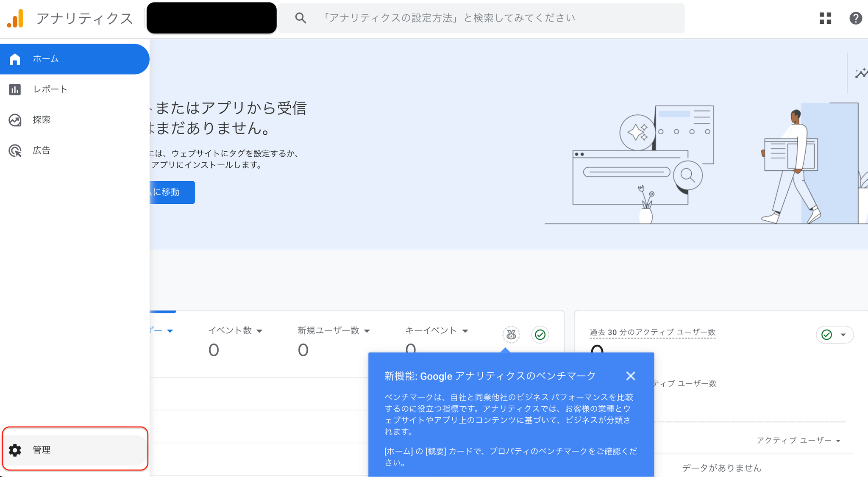
Task: Click 過去 30 分のアクティブ ユーザー数 label
Action: click(x=652, y=332)
